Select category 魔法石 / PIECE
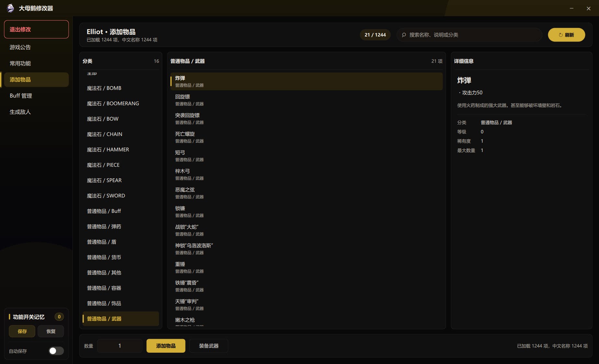 click(x=121, y=165)
